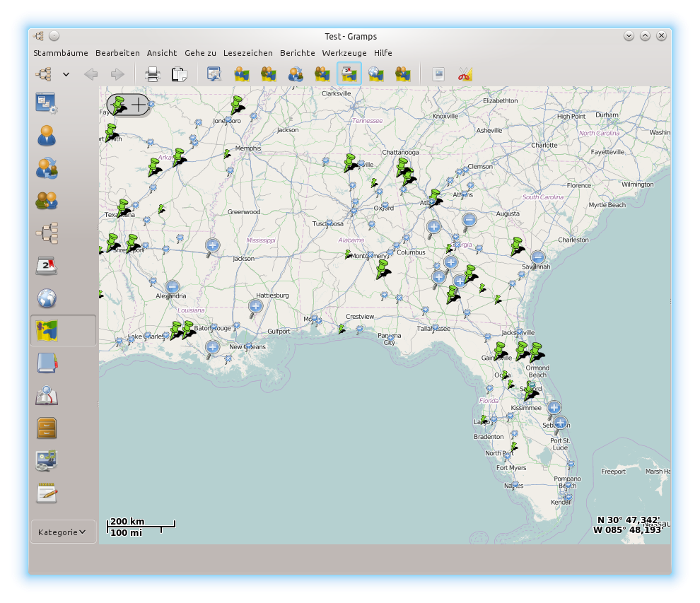Open the Ansicht menu
Viewport: 700px width, 603px height.
[x=162, y=53]
